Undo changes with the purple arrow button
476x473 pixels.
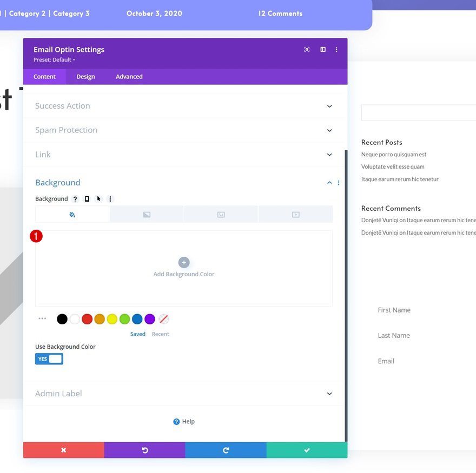click(144, 450)
